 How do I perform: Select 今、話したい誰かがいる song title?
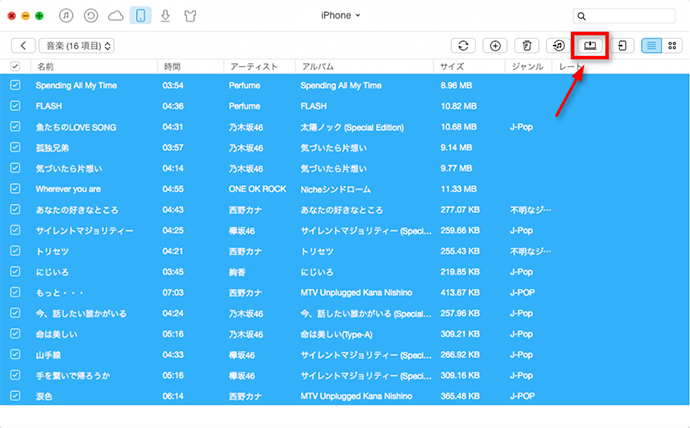coord(81,314)
